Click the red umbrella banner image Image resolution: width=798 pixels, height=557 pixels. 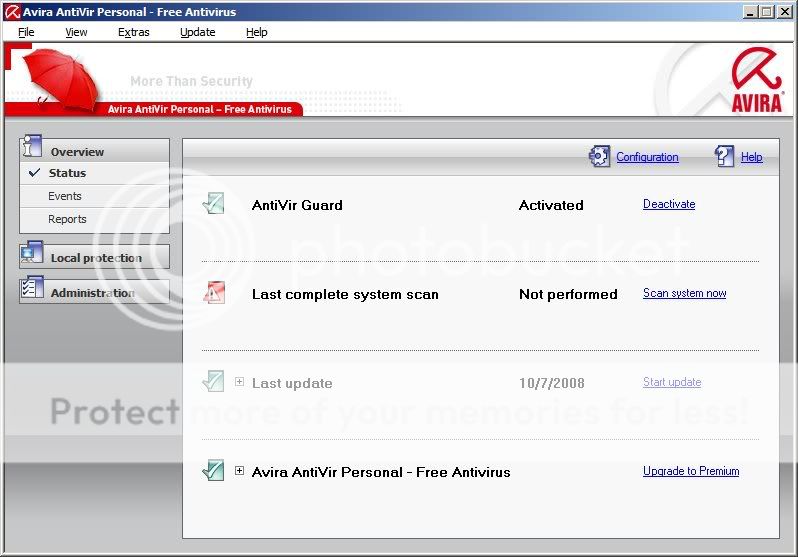point(64,78)
